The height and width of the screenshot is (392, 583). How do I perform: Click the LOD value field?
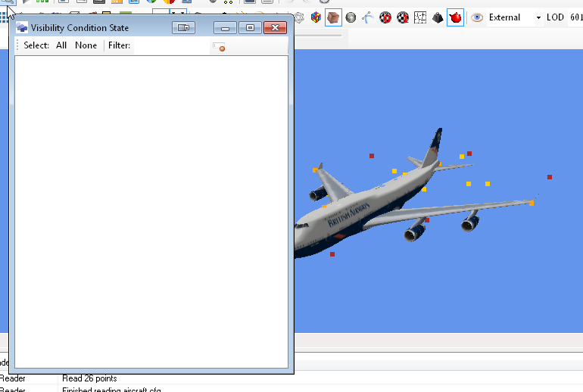575,17
